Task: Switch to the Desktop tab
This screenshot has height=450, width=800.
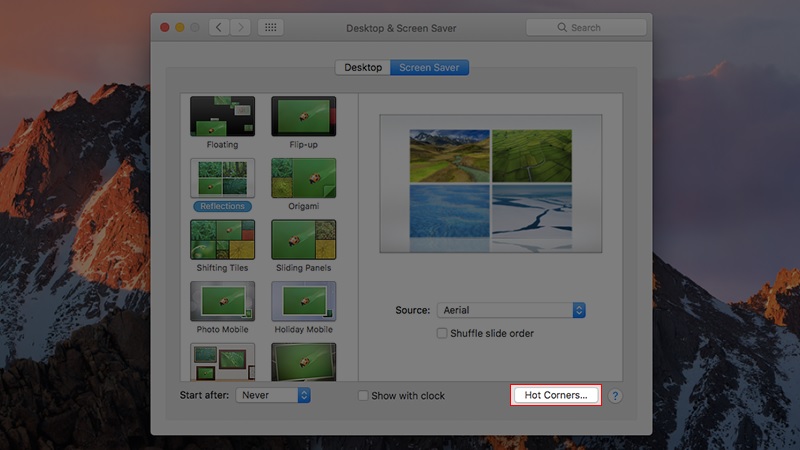Action: click(362, 68)
